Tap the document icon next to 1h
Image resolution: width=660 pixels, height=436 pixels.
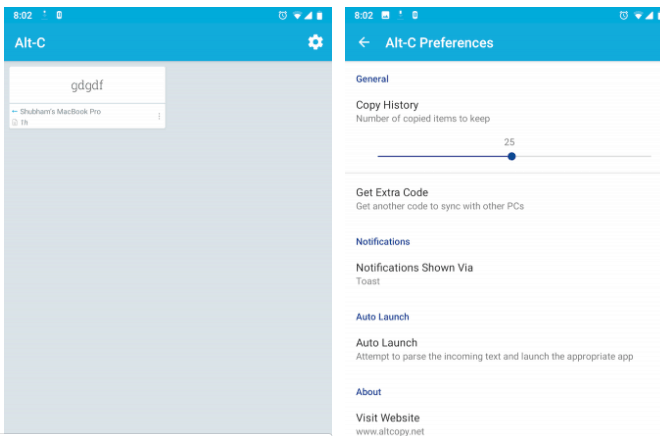tap(14, 122)
